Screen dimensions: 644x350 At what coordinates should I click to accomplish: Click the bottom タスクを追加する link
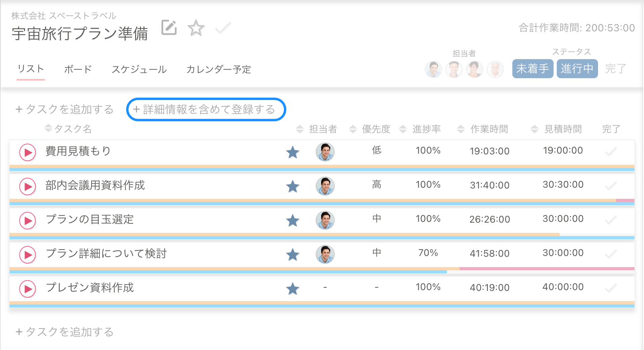(64, 332)
